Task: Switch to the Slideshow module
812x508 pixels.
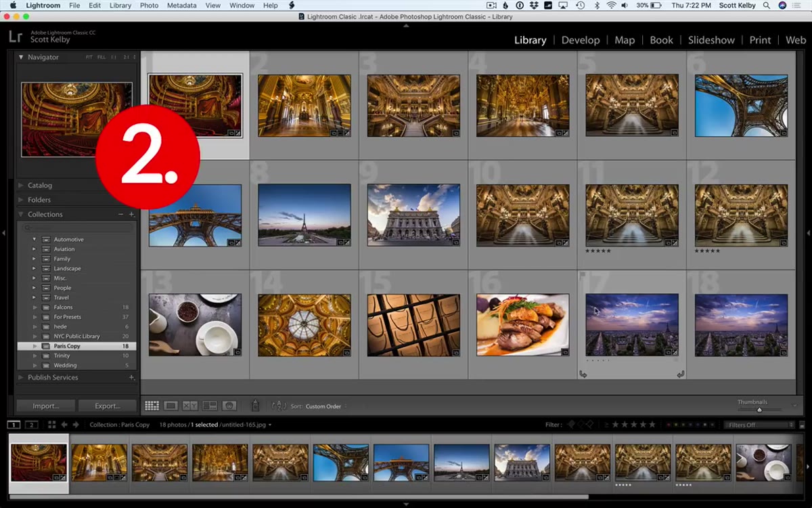Action: [711, 40]
